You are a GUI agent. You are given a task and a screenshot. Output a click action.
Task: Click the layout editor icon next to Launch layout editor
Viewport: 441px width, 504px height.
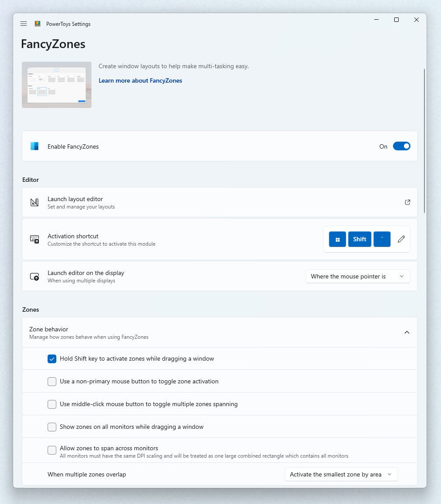34,202
